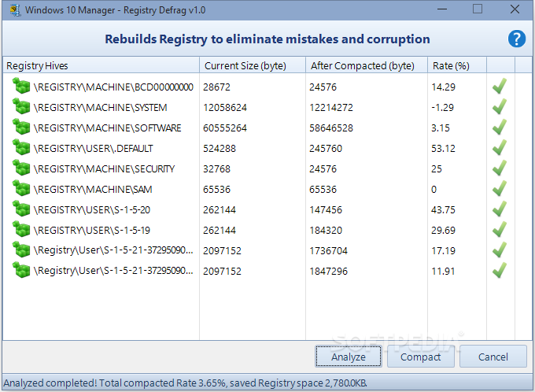The height and width of the screenshot is (392, 535).
Task: Click after-compacted value 58646528
Action: click(x=331, y=128)
